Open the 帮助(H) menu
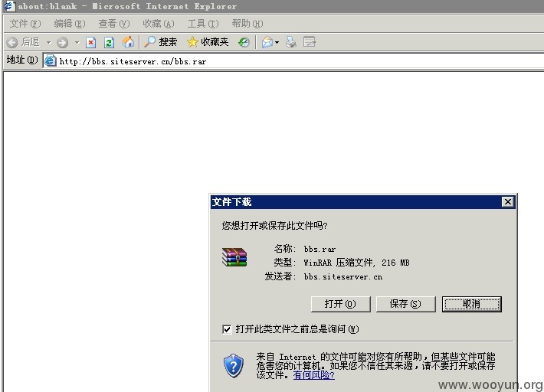The width and height of the screenshot is (544, 392). 247,24
